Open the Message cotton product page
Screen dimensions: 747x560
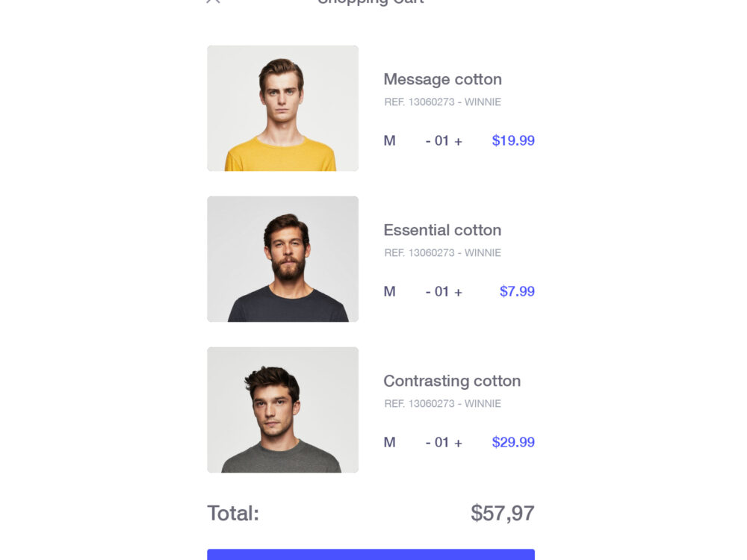coord(442,79)
